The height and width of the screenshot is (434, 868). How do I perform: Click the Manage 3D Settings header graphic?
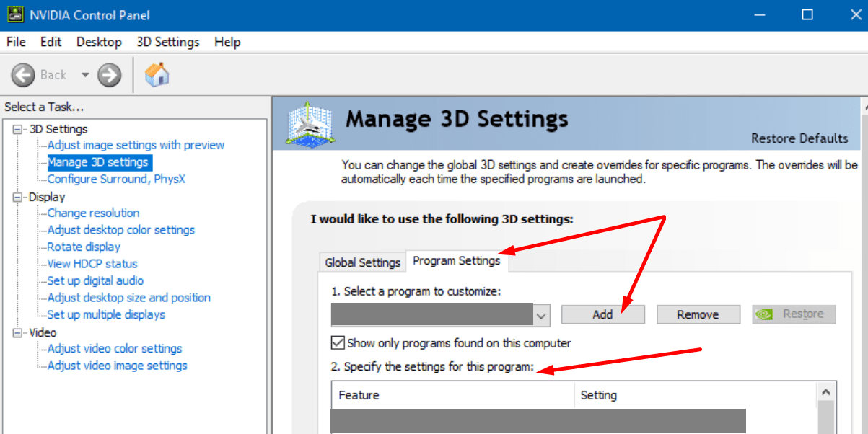pyautogui.click(x=310, y=125)
